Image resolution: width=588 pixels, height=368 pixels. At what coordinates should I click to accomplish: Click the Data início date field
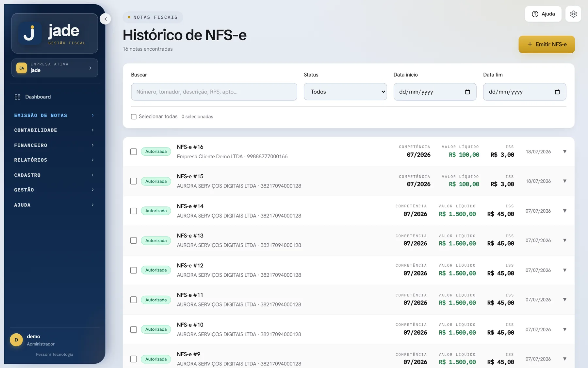(x=435, y=92)
